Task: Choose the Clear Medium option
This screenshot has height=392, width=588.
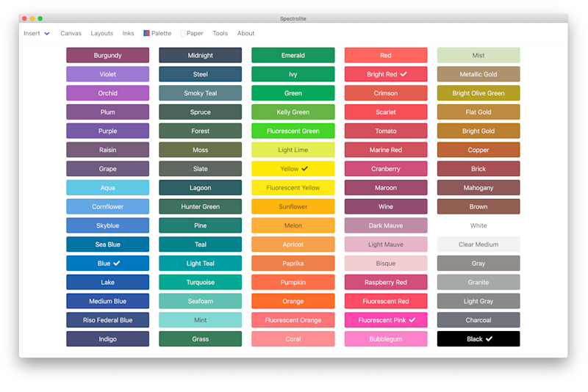Action: (x=478, y=244)
